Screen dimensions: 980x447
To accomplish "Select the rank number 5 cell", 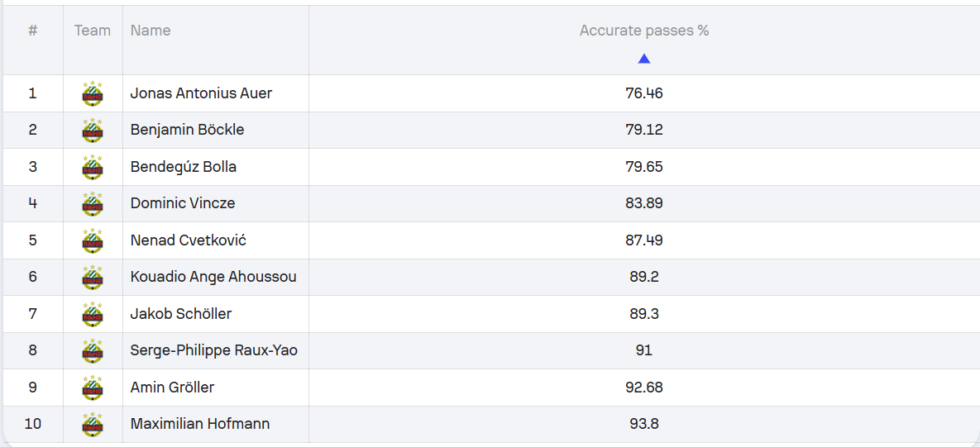I will coord(32,240).
